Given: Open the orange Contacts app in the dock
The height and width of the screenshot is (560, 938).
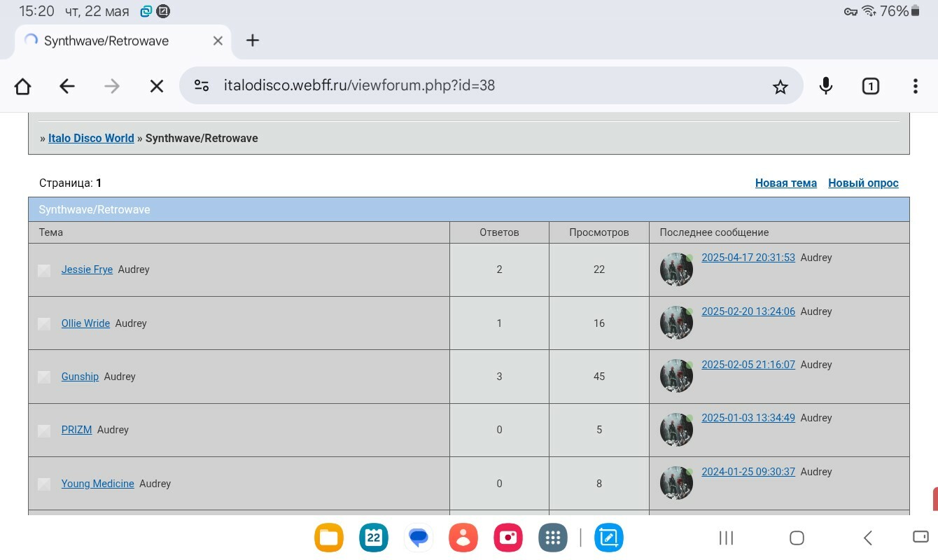Looking at the screenshot, I should [x=463, y=538].
